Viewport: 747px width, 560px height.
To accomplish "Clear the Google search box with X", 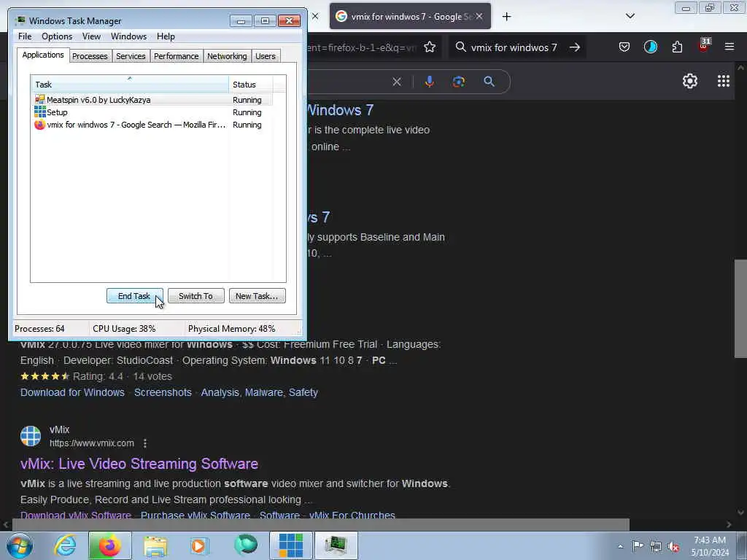I will [x=396, y=82].
